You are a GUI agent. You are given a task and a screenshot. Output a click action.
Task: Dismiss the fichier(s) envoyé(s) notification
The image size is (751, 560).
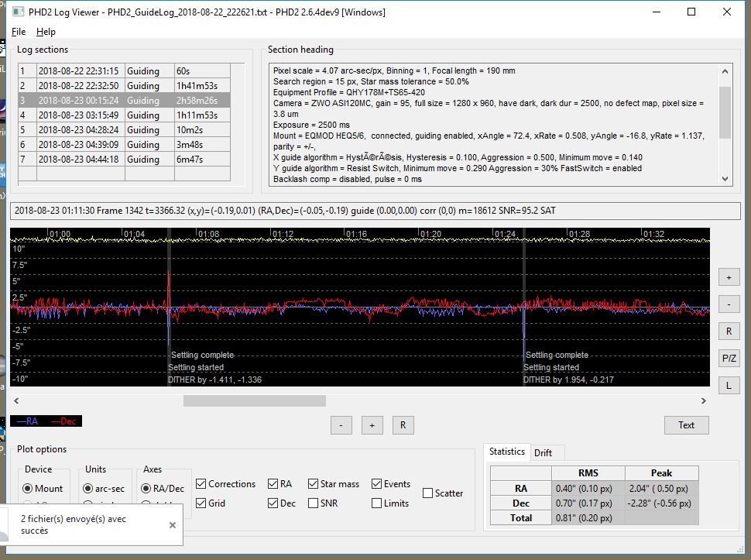pos(173,525)
